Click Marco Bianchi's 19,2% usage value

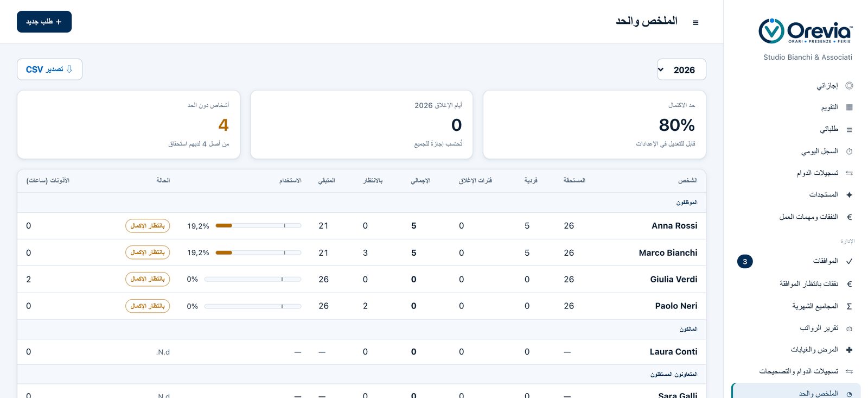(198, 253)
